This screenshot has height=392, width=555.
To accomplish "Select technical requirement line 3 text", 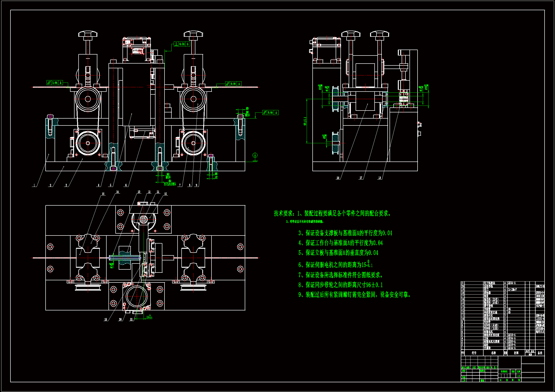I will coord(345,233).
